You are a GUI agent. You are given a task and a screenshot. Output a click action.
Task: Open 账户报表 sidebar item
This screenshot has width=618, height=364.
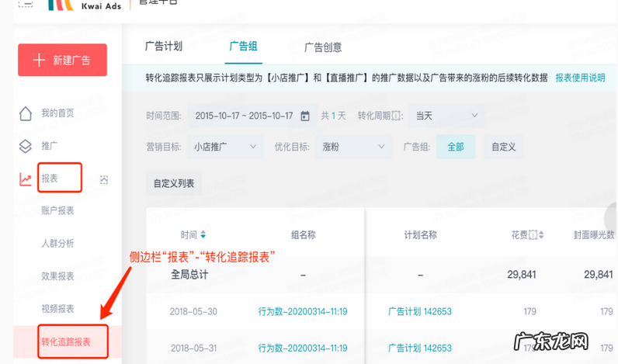click(57, 211)
